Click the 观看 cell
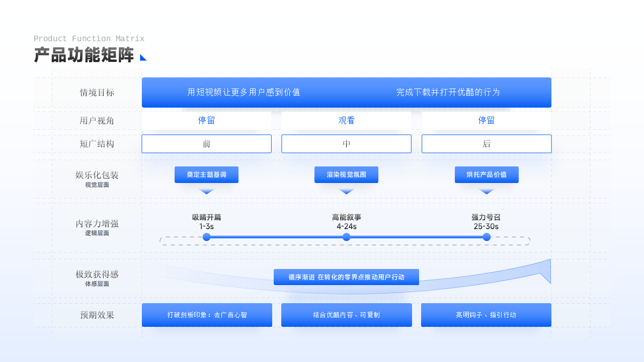Image resolution: width=644 pixels, height=362 pixels. tap(346, 121)
